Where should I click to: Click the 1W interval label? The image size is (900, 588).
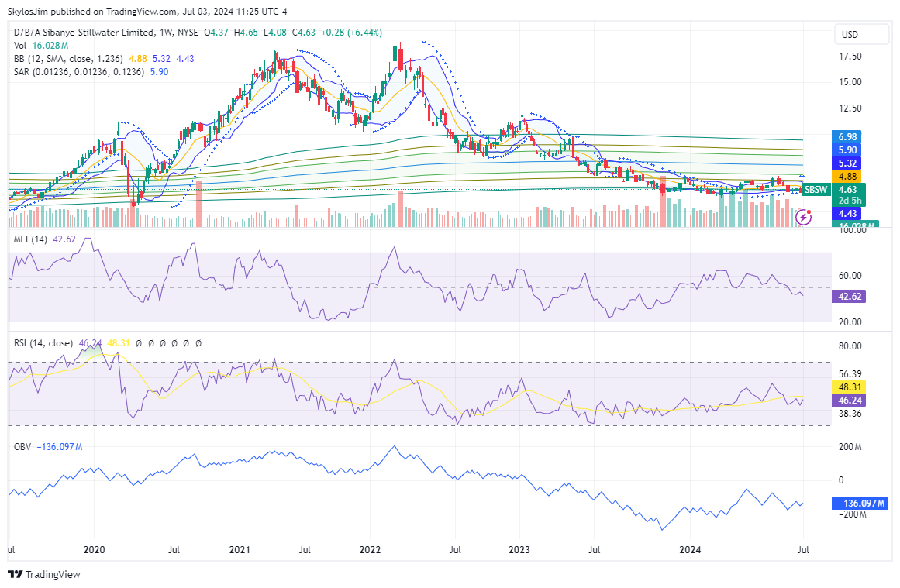166,33
